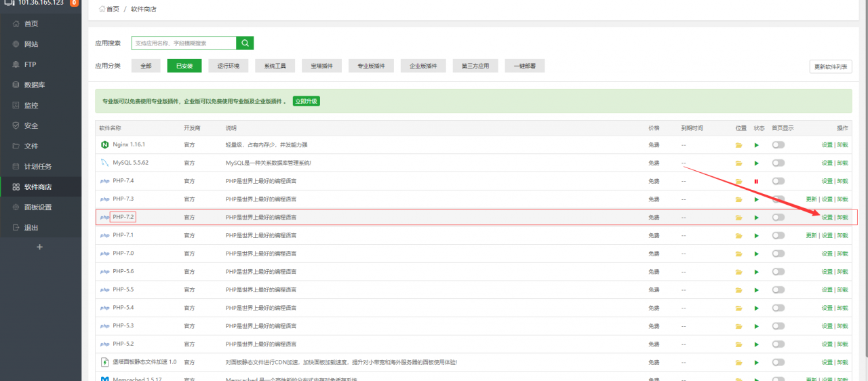868x381 pixels.
Task: Open folder icon for PHP-7.2 row
Action: 739,218
